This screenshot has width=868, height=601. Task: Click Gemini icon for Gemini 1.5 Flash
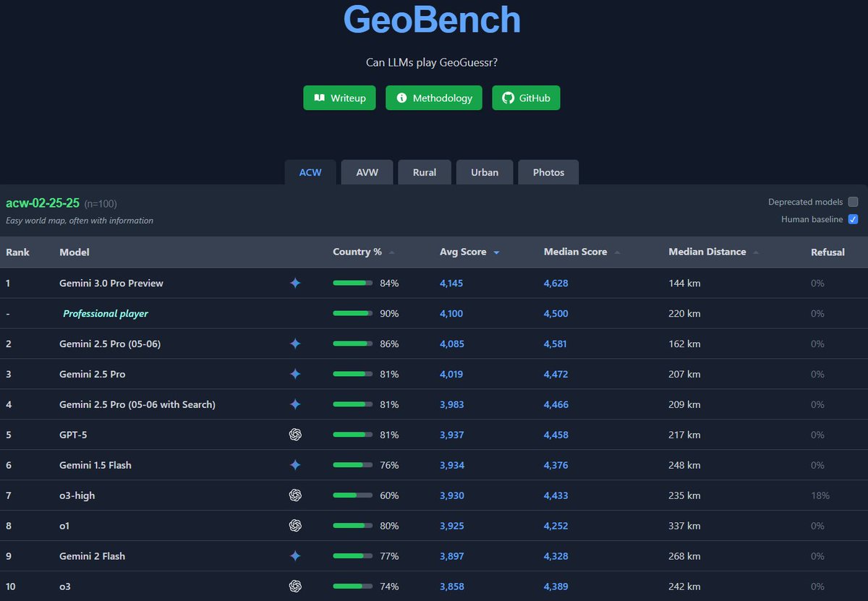295,465
